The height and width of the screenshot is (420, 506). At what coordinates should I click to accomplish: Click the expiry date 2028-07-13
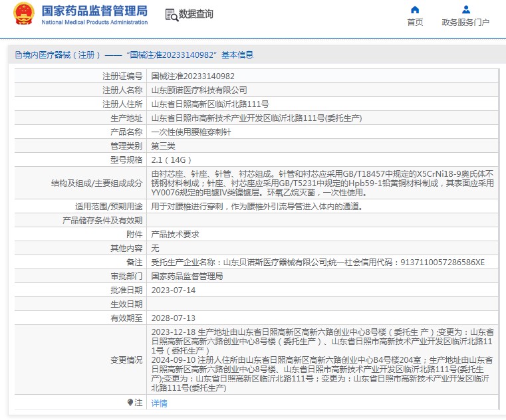click(174, 318)
